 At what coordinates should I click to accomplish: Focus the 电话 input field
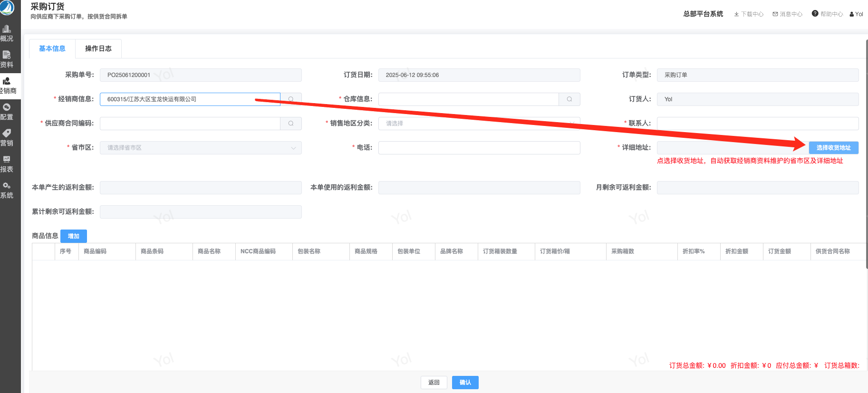479,148
